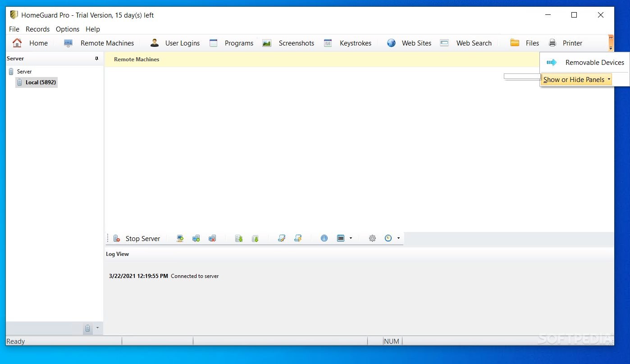
Task: Open the Records menu
Action: point(38,29)
